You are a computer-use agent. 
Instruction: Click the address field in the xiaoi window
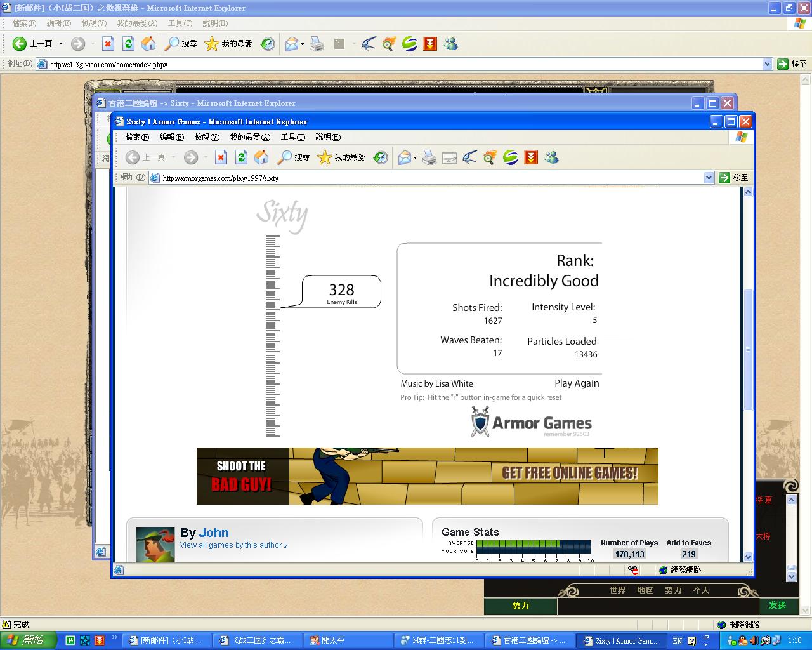(x=403, y=64)
